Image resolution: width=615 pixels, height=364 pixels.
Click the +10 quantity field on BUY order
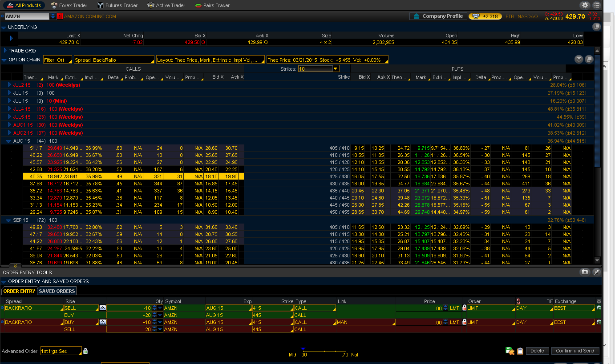pyautogui.click(x=129, y=322)
